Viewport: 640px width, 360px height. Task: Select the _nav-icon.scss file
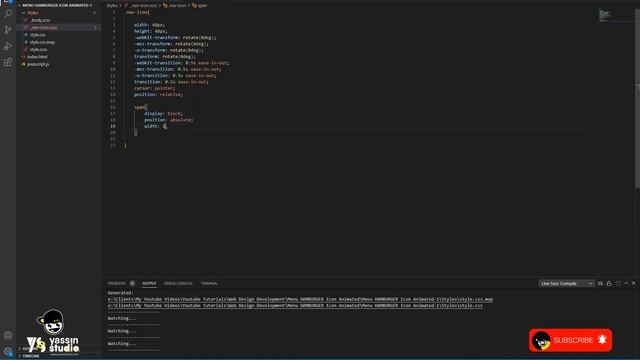click(43, 27)
